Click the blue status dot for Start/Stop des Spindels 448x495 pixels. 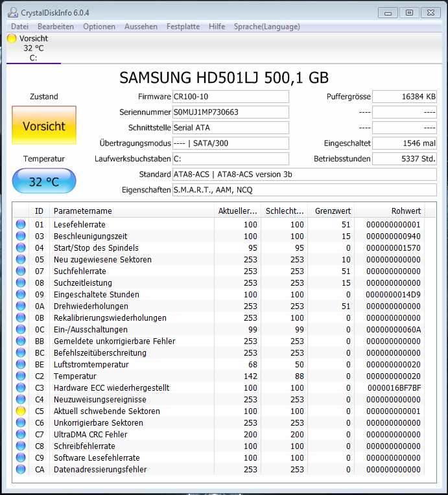(21, 247)
